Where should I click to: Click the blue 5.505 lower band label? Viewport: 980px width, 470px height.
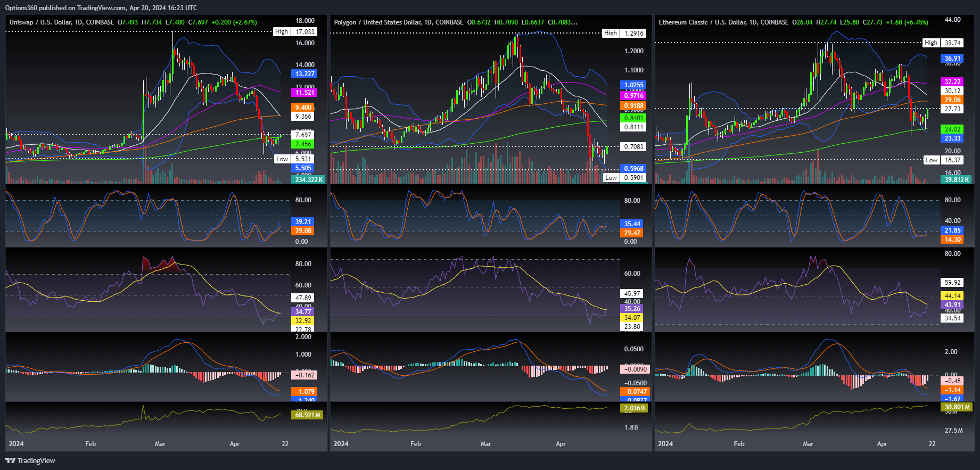pyautogui.click(x=303, y=168)
